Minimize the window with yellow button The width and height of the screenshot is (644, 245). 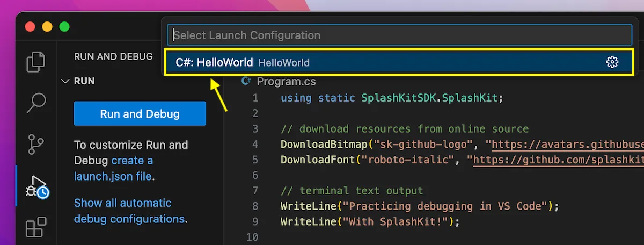(47, 26)
